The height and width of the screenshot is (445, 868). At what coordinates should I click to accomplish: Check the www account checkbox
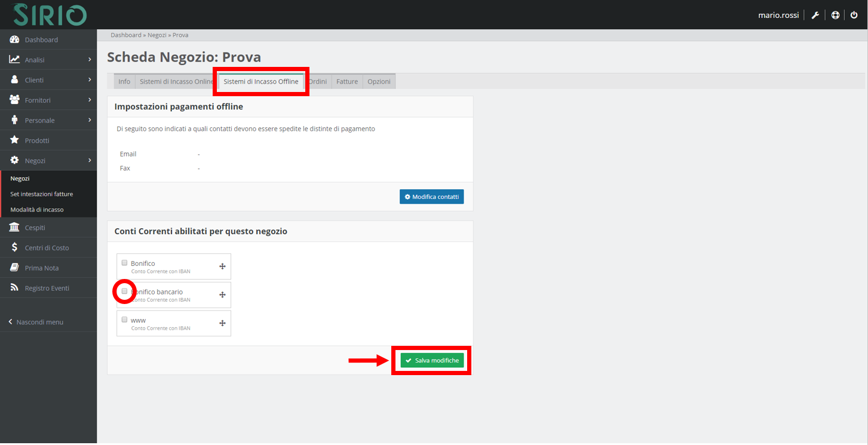click(124, 320)
